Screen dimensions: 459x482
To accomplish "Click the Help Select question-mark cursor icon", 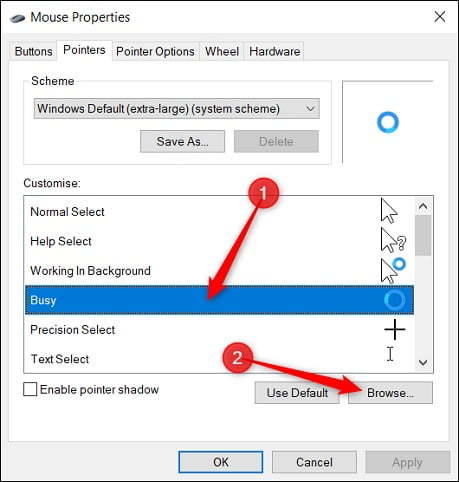I will (393, 240).
